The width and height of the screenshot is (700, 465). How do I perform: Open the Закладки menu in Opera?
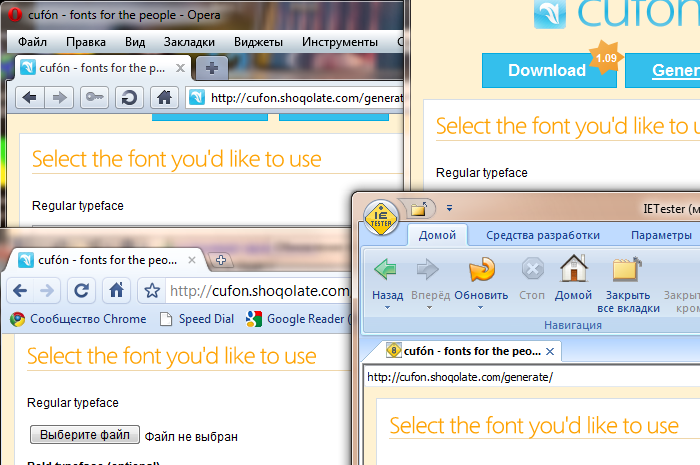click(x=189, y=42)
